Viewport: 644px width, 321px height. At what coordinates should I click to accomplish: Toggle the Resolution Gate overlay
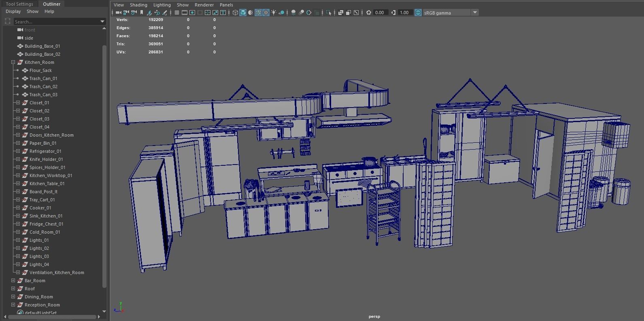point(192,13)
